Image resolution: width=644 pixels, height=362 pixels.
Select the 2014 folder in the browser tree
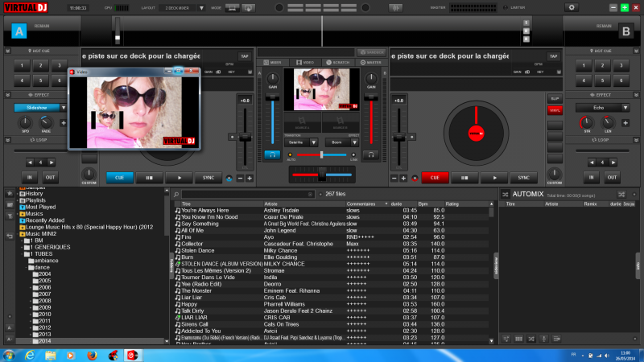pyautogui.click(x=45, y=341)
